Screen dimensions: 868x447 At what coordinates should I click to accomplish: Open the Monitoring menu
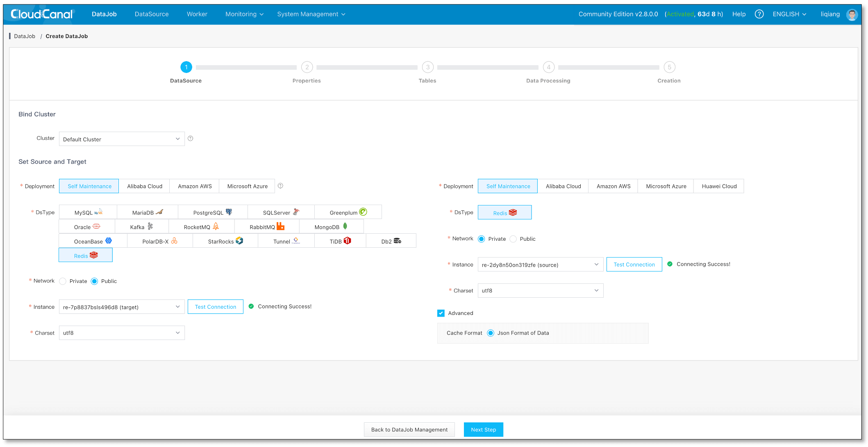[244, 14]
